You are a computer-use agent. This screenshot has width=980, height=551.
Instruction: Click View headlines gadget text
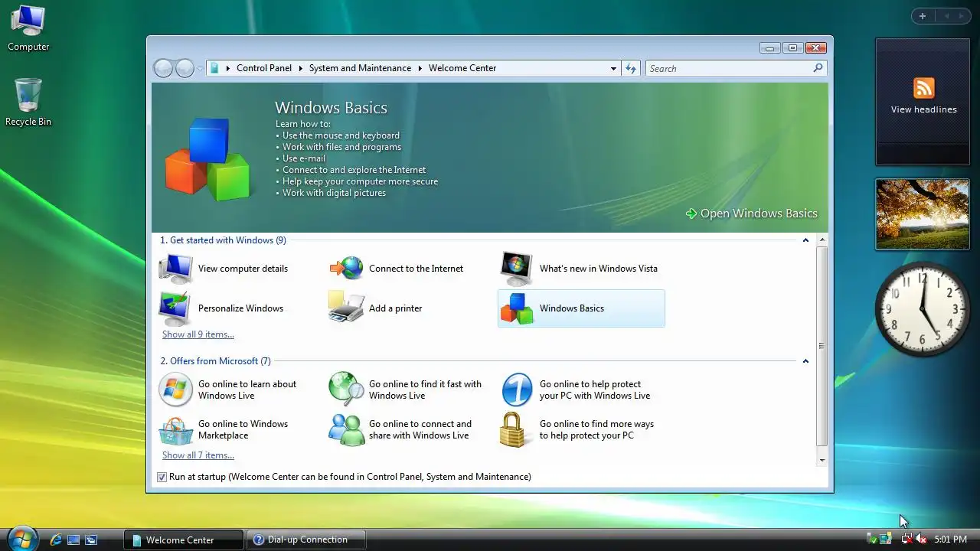coord(924,109)
